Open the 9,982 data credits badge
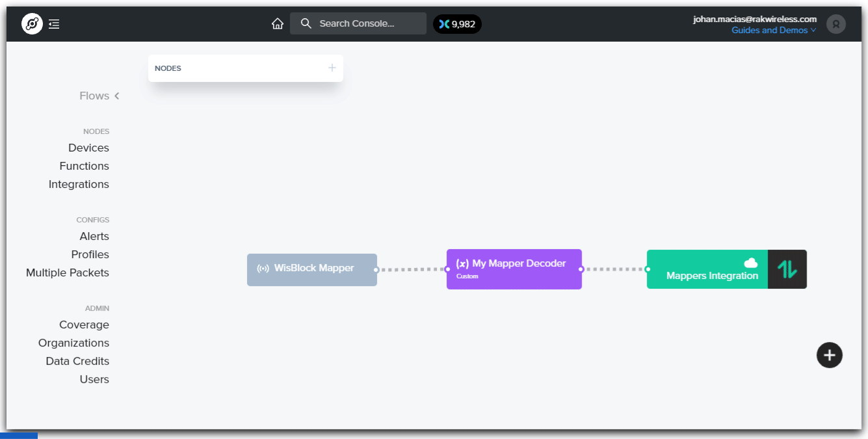Image resolution: width=868 pixels, height=439 pixels. (x=457, y=24)
